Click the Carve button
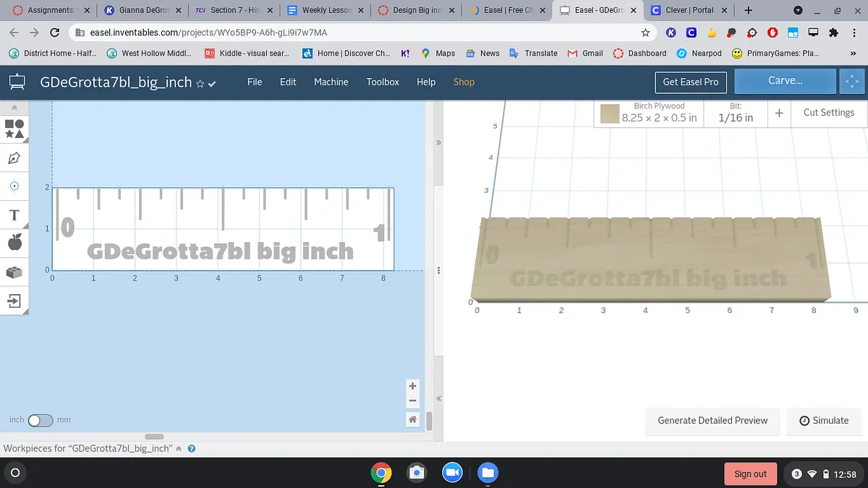 [x=785, y=81]
